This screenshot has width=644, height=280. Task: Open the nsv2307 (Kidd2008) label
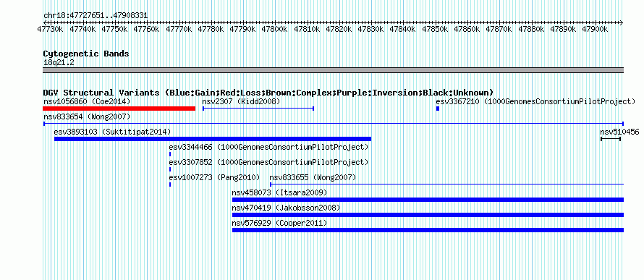pyautogui.click(x=241, y=101)
